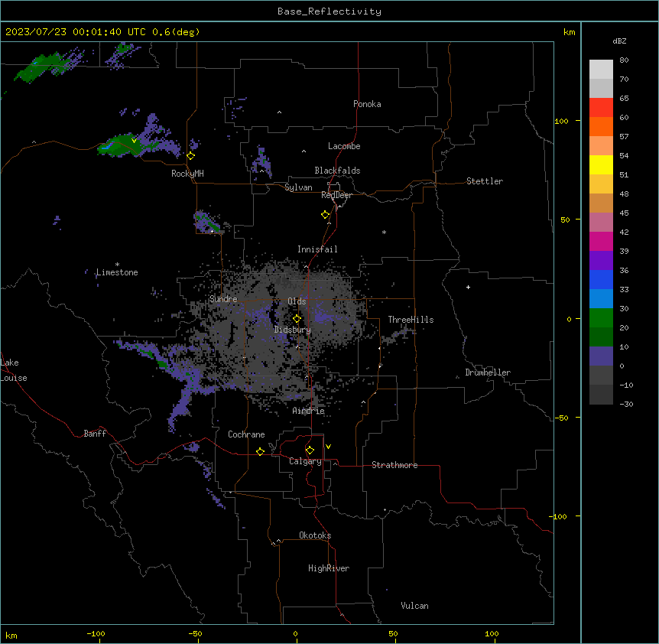
Task: Click the Drumheller label
Action: 488,372
